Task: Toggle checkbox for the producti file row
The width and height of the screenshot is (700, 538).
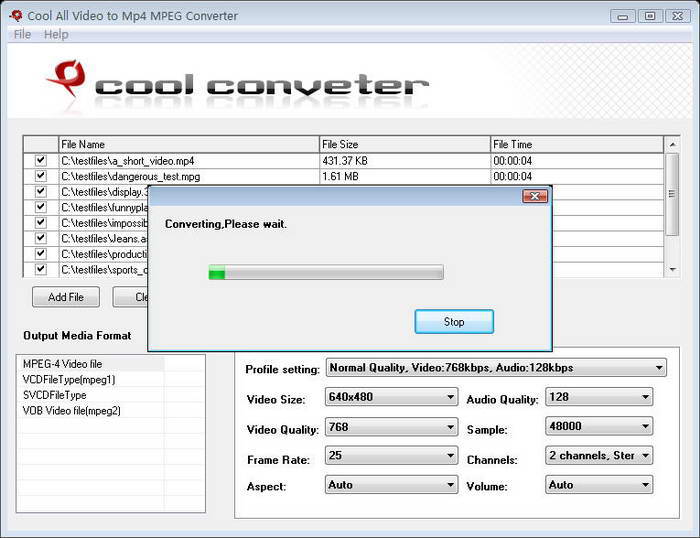Action: pyautogui.click(x=41, y=254)
